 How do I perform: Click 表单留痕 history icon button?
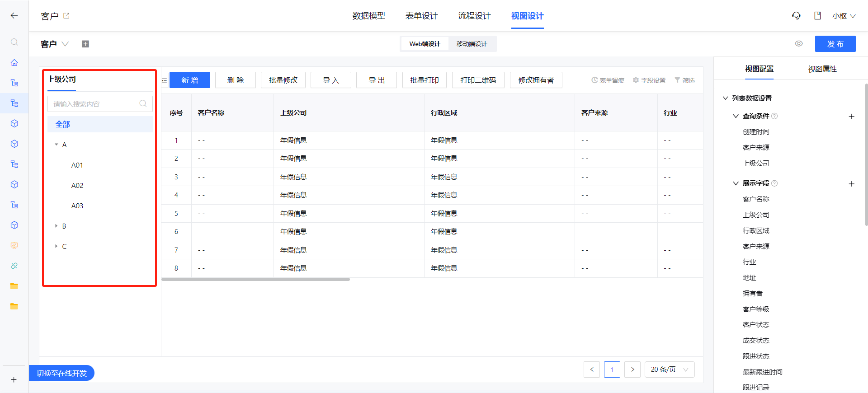(x=608, y=80)
